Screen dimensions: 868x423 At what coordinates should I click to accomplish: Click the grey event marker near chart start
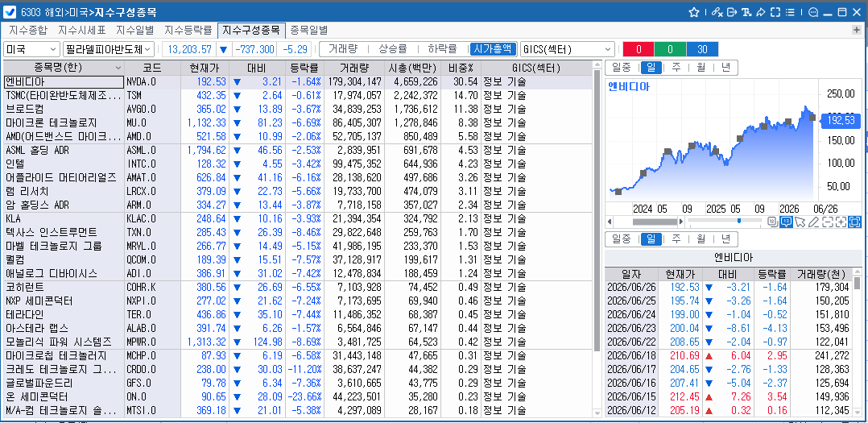pos(618,192)
